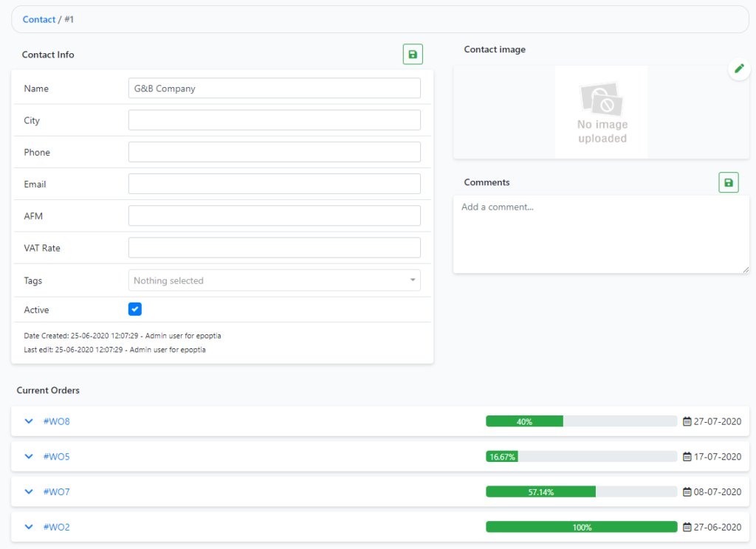
Task: Expand order #WO7 chevron
Action: (x=29, y=492)
